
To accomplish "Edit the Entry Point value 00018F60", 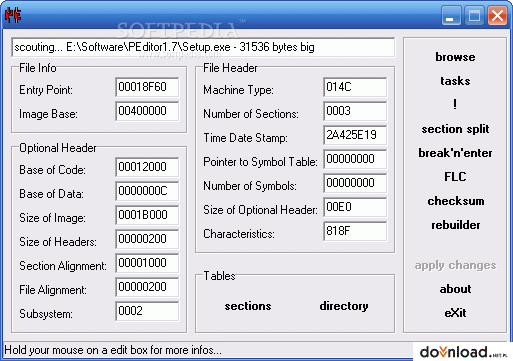I will 147,87.
